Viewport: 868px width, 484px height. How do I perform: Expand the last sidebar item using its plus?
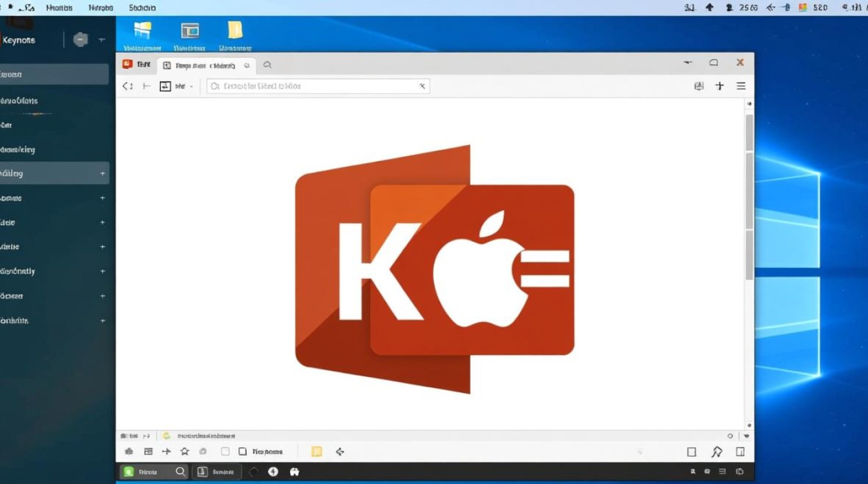pyautogui.click(x=102, y=321)
